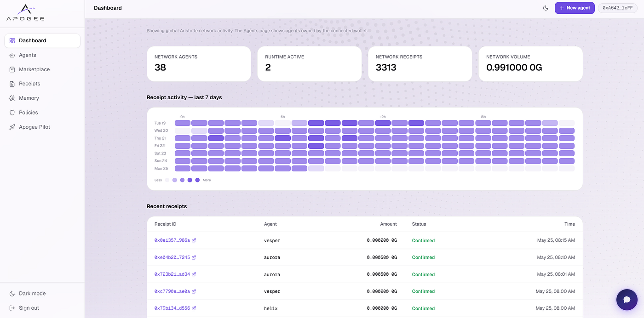Click the Agent column header
644x318 pixels.
[x=270, y=224]
